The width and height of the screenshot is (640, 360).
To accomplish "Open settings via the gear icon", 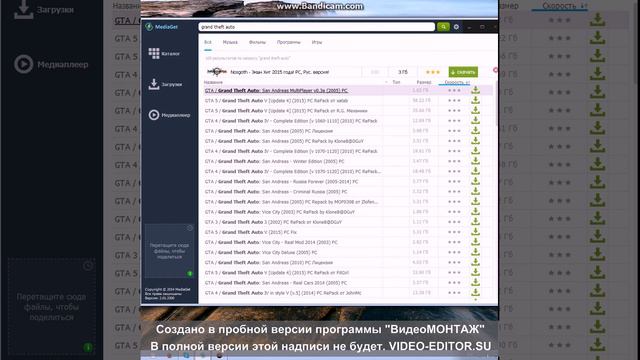I will (x=456, y=27).
